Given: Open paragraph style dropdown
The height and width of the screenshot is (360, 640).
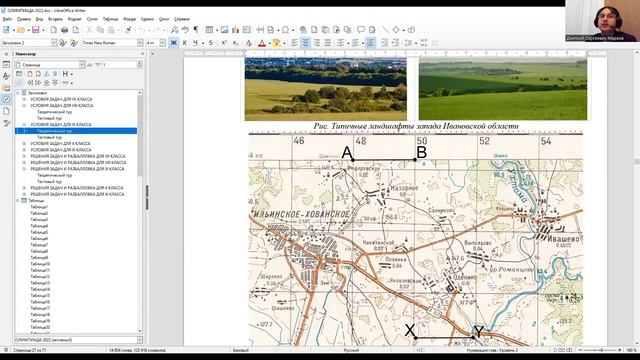Looking at the screenshot, I should (54, 42).
